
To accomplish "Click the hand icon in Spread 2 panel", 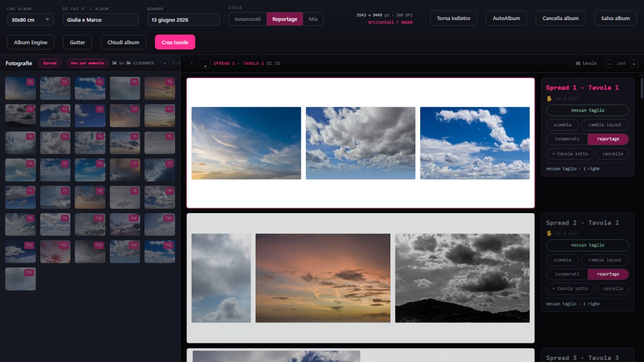I will (x=549, y=233).
